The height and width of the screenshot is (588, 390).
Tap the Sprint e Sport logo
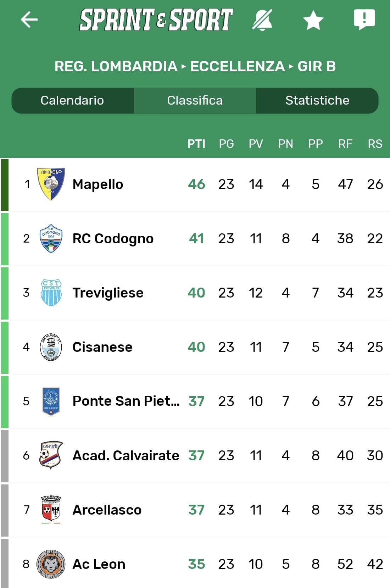[x=156, y=20]
